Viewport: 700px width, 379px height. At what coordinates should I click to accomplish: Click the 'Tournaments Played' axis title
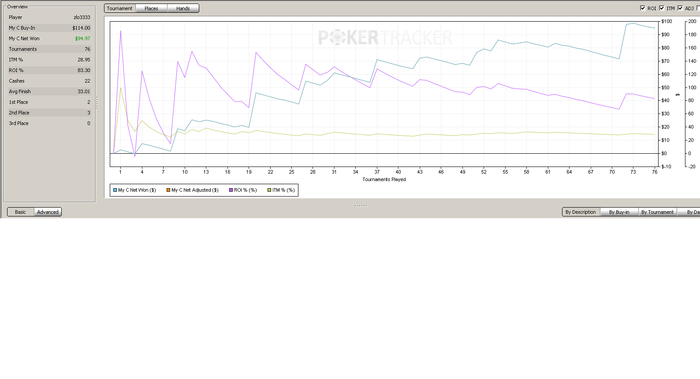pyautogui.click(x=384, y=179)
